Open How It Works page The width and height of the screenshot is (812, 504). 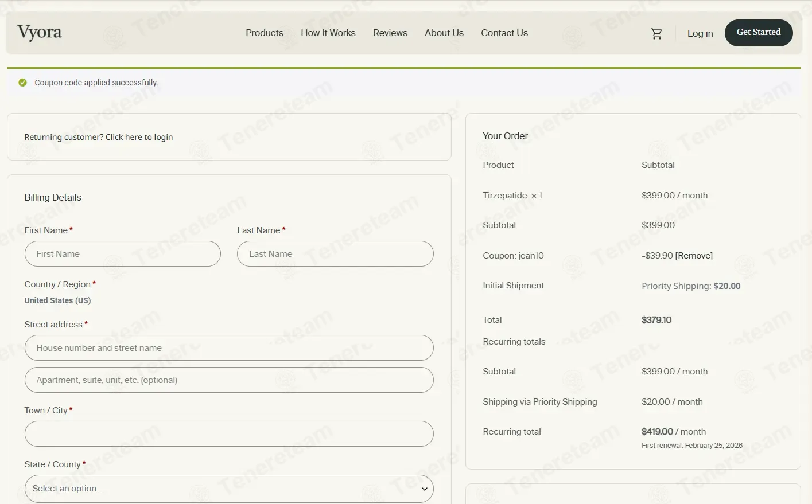[328, 33]
